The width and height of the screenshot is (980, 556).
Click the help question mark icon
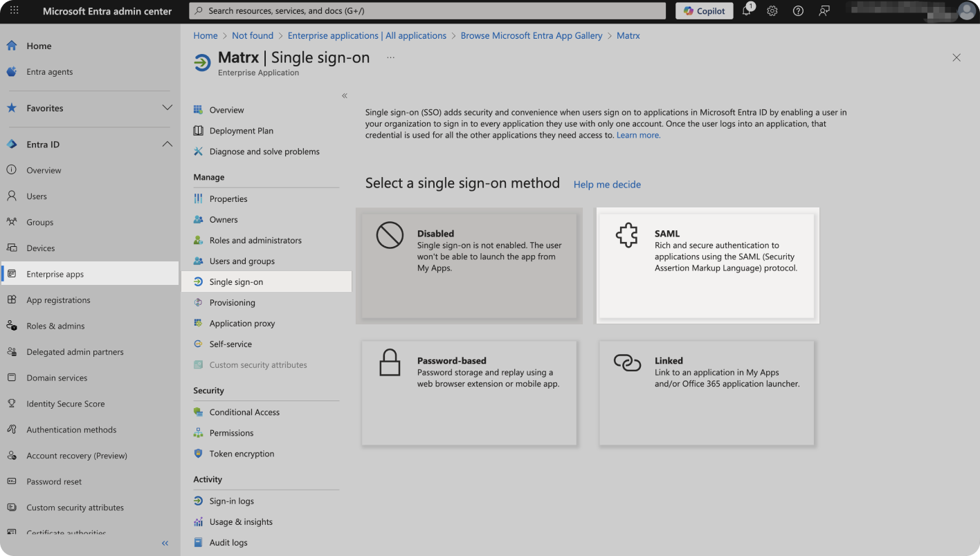[x=798, y=11]
